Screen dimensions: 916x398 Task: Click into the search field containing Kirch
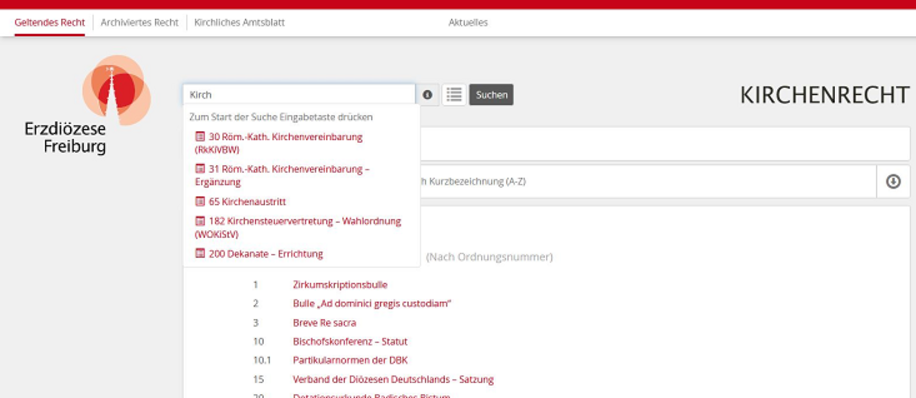(299, 95)
